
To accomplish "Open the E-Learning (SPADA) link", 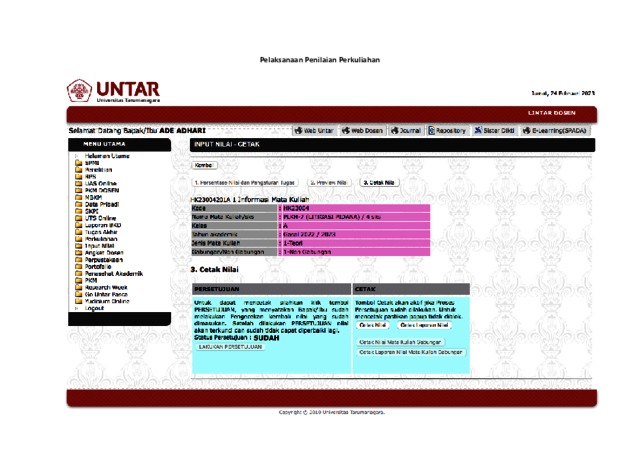I will pos(555,131).
